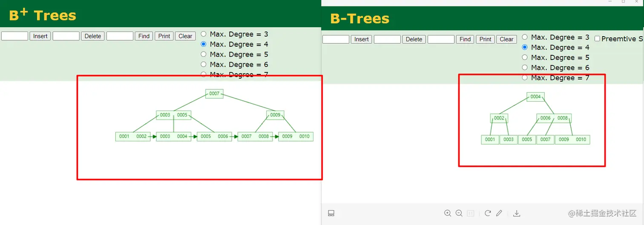Click leaf key 0004 in the B+ tree
Viewport: 644px width, 225px height.
click(182, 137)
